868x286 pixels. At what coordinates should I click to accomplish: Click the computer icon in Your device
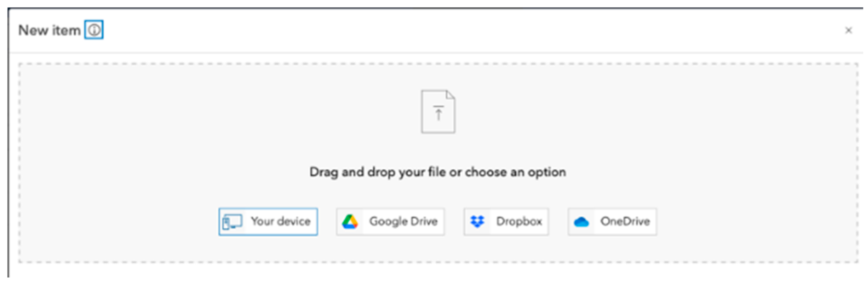[x=232, y=222]
